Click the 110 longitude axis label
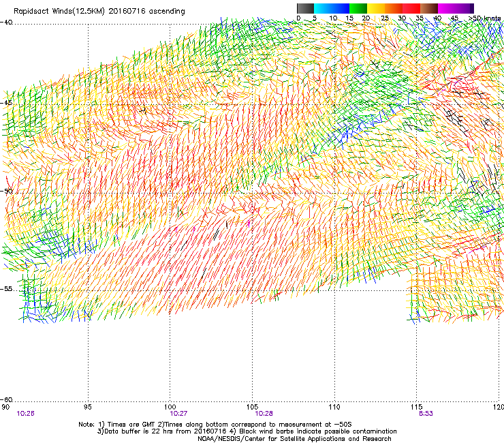 [334, 407]
